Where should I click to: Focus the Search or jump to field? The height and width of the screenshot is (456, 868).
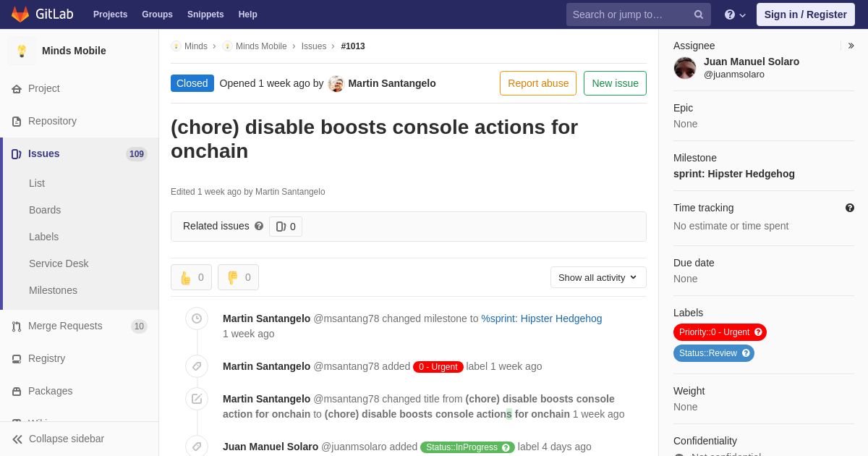point(639,14)
